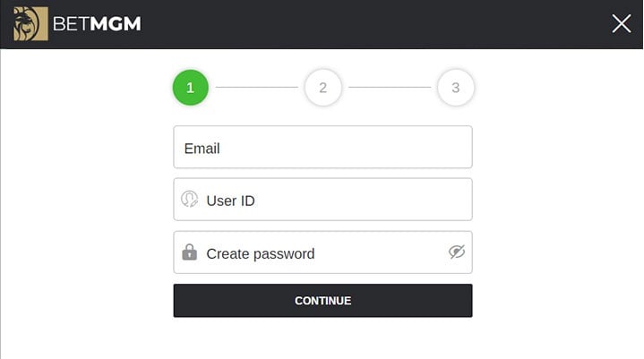Click the BetMGM lion logo icon

tap(30, 24)
